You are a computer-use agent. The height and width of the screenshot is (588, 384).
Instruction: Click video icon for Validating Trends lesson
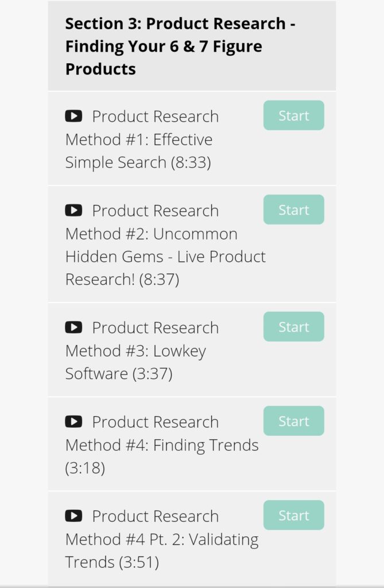[73, 516]
